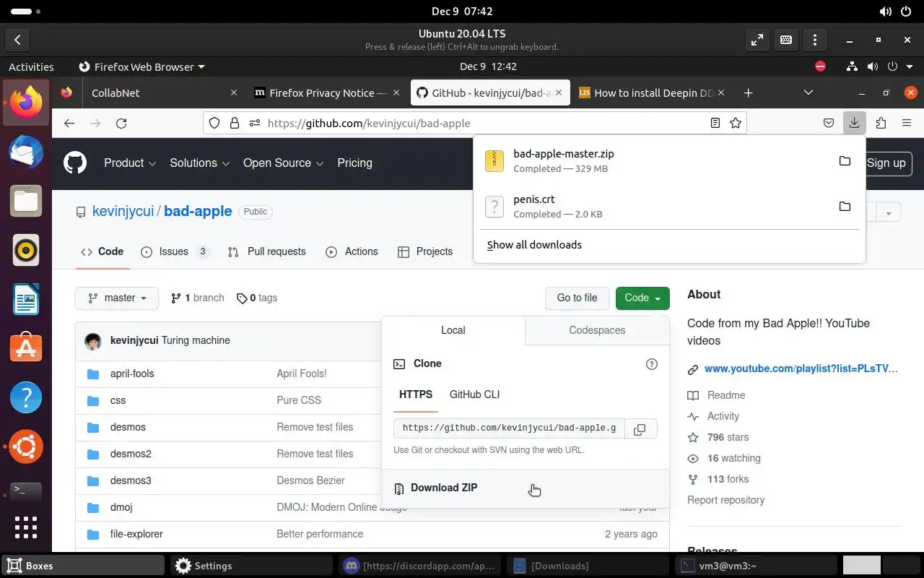Open the Clone help question mark
The width and height of the screenshot is (924, 578).
652,364
